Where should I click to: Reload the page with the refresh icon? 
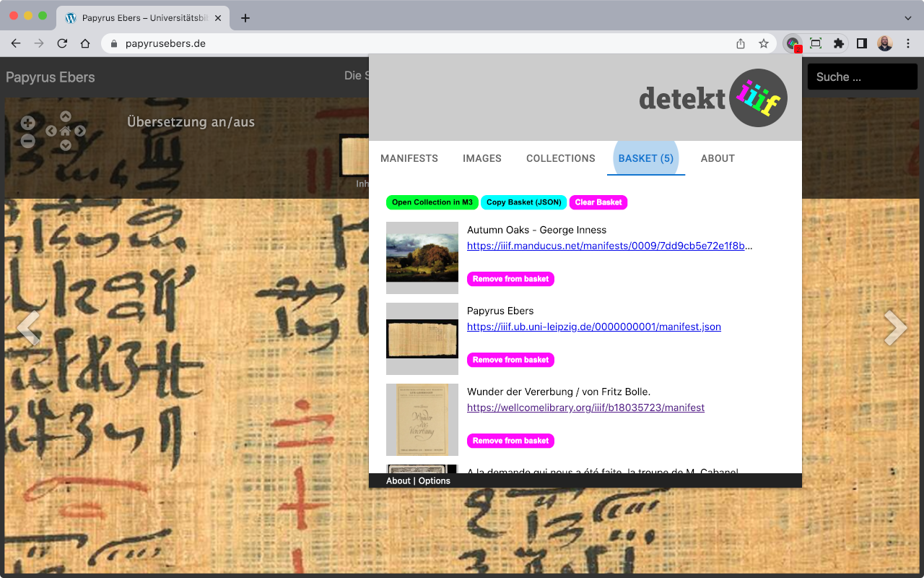[62, 43]
